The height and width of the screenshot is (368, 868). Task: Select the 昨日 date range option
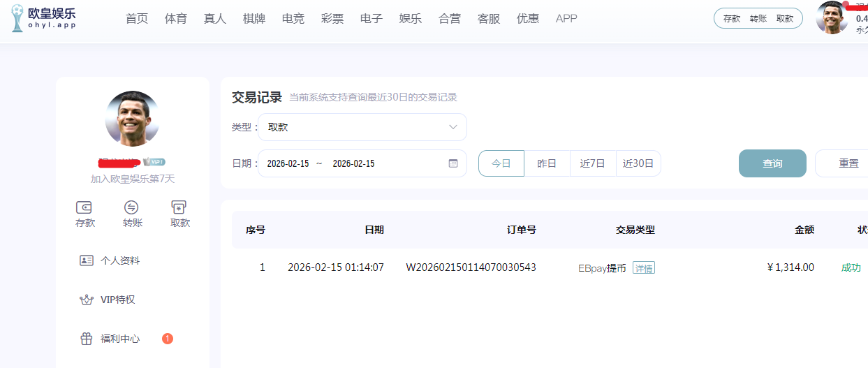point(547,163)
